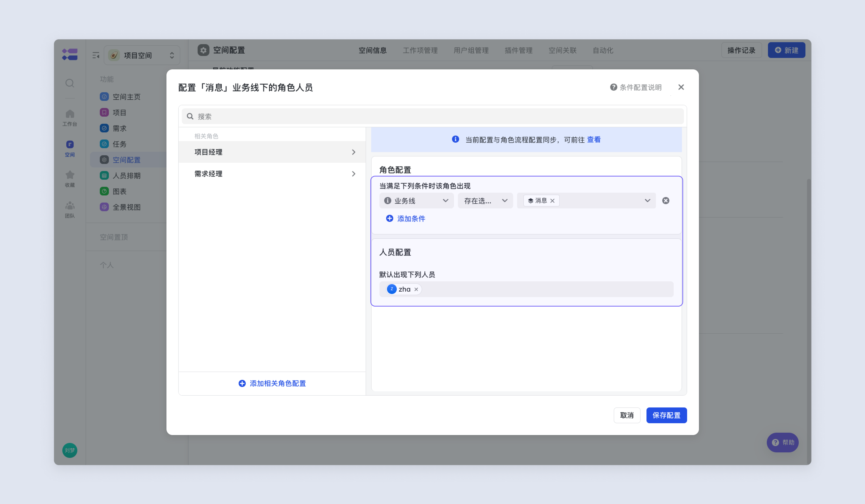Viewport: 865px width, 504px height.
Task: Click the default members input field
Action: (x=526, y=289)
